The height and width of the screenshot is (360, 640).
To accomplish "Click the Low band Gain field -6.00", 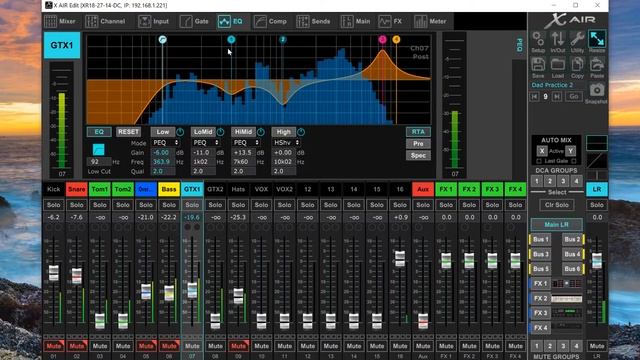I will 162,152.
